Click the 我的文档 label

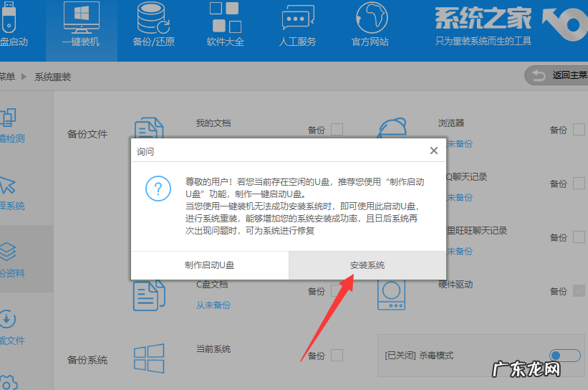pyautogui.click(x=213, y=123)
